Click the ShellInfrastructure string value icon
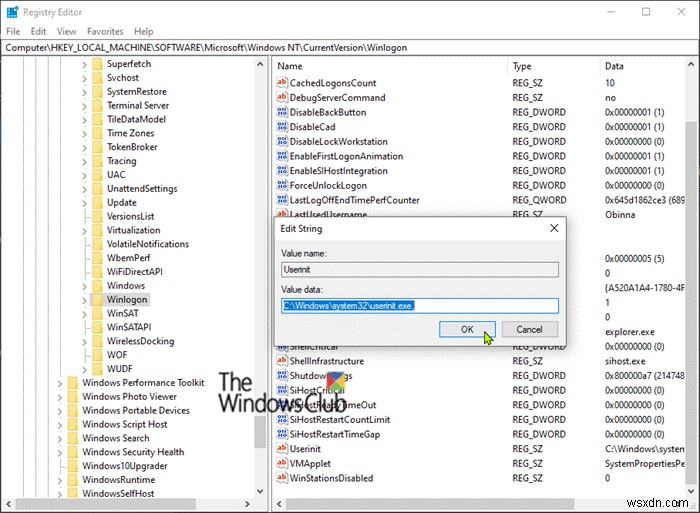The width and height of the screenshot is (700, 513). click(282, 361)
